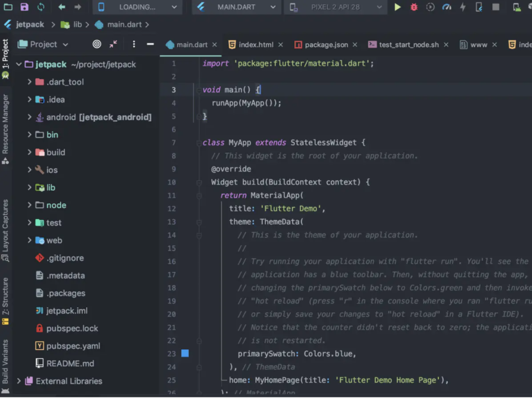The width and height of the screenshot is (532, 398).
Task: Click the Sync refresh icon in toolbar
Action: pyautogui.click(x=40, y=7)
